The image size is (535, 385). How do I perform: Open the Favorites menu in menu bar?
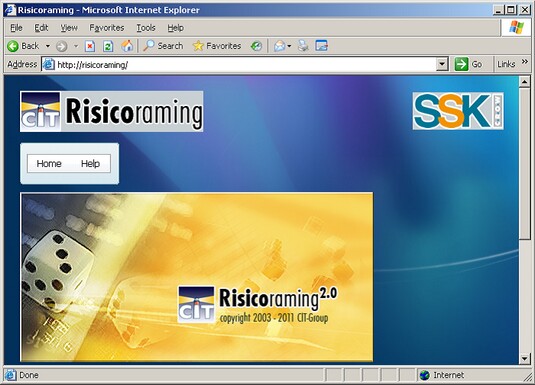pos(107,28)
